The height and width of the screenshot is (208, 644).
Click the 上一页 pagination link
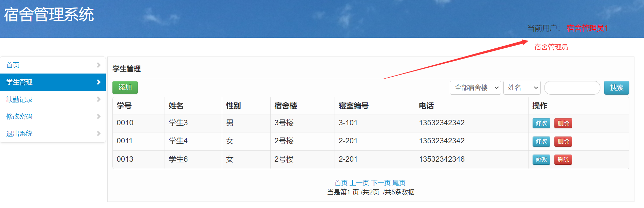tap(359, 183)
